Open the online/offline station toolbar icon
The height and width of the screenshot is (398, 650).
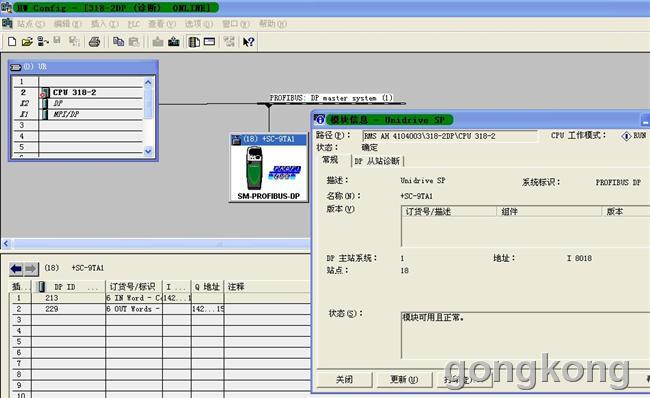click(x=43, y=41)
